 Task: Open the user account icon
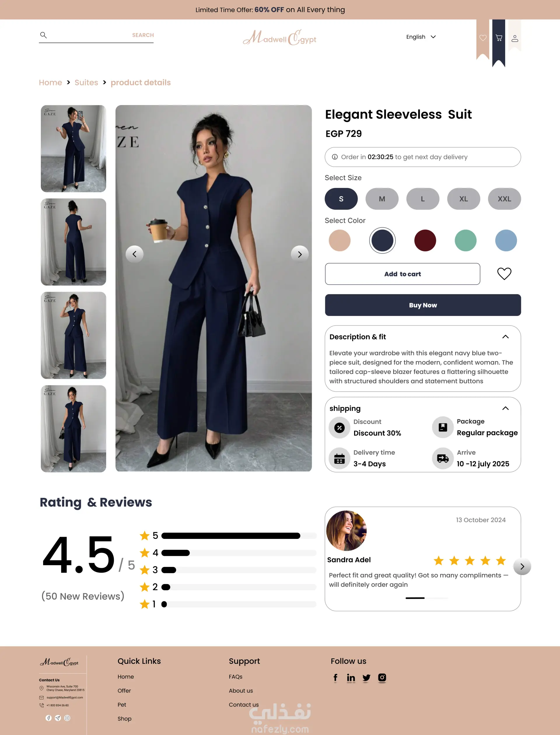click(515, 38)
